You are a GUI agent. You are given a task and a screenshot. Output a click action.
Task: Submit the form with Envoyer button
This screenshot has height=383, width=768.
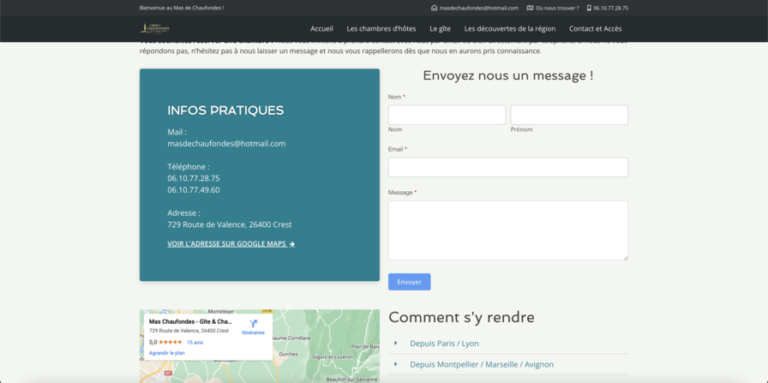click(x=409, y=282)
